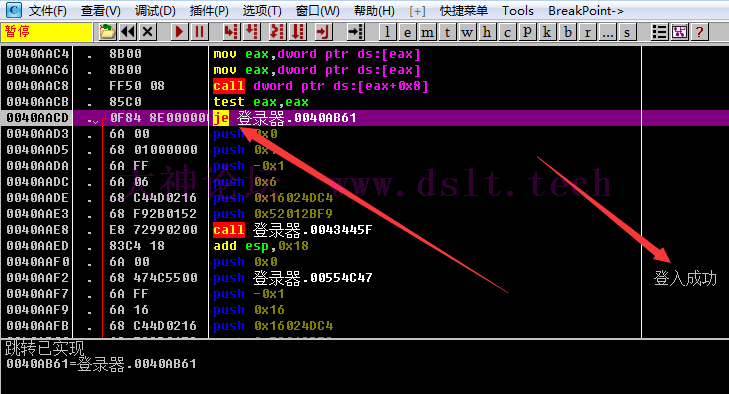729x394 pixels.
Task: Click the Step Over toolbar icon
Action: click(x=252, y=32)
